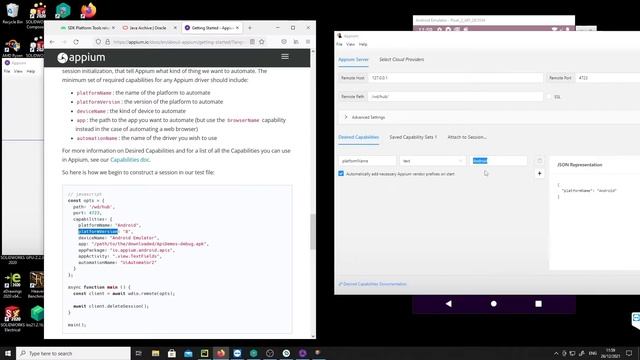The width and height of the screenshot is (640, 360).
Task: Open the Help menu in Appium Inspector
Action: click(363, 44)
